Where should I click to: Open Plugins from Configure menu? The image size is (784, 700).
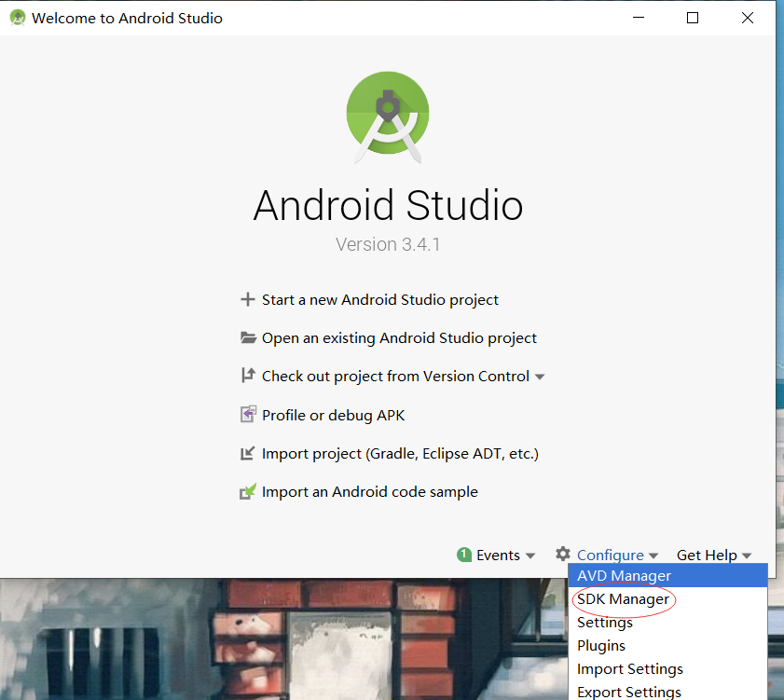[x=667, y=646]
